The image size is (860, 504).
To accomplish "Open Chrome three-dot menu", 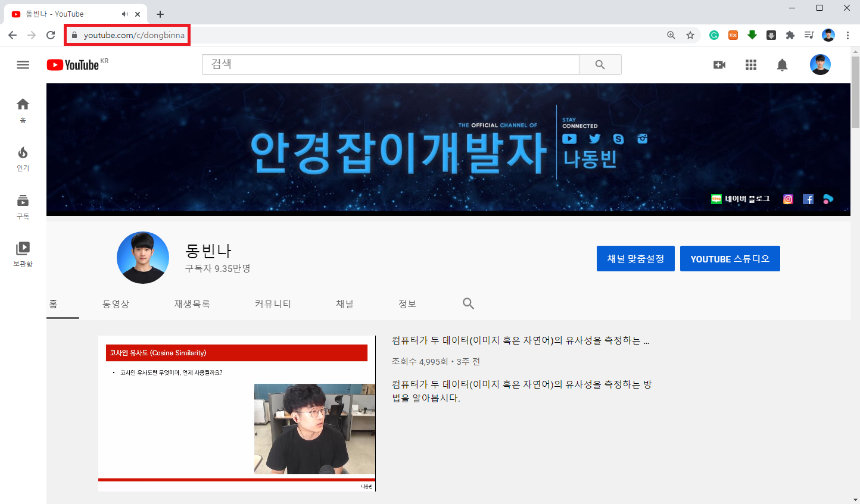I will tap(847, 35).
